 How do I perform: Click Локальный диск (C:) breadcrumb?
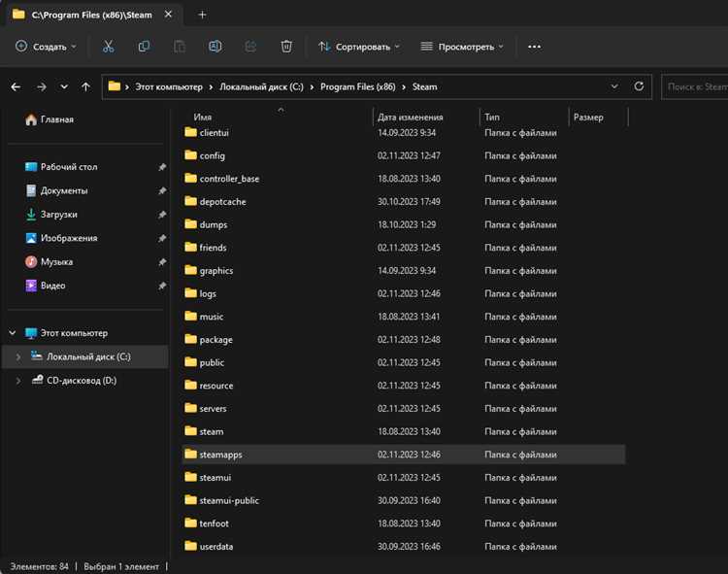click(x=261, y=86)
